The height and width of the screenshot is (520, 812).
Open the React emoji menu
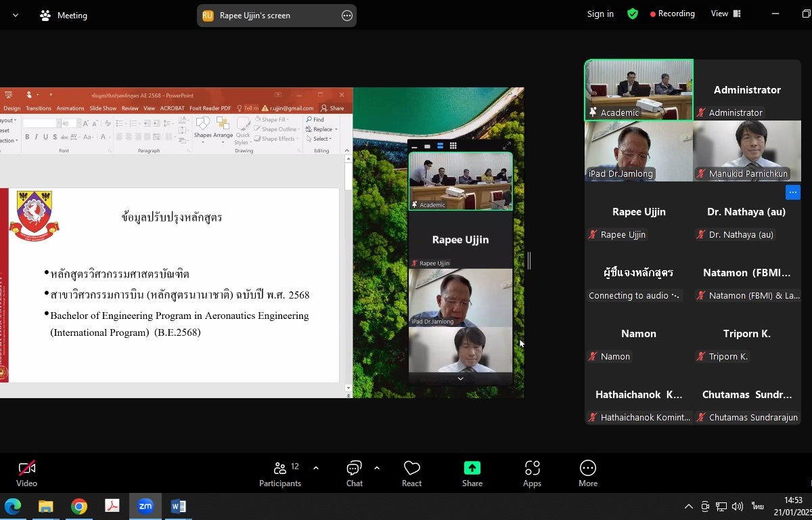pos(411,473)
